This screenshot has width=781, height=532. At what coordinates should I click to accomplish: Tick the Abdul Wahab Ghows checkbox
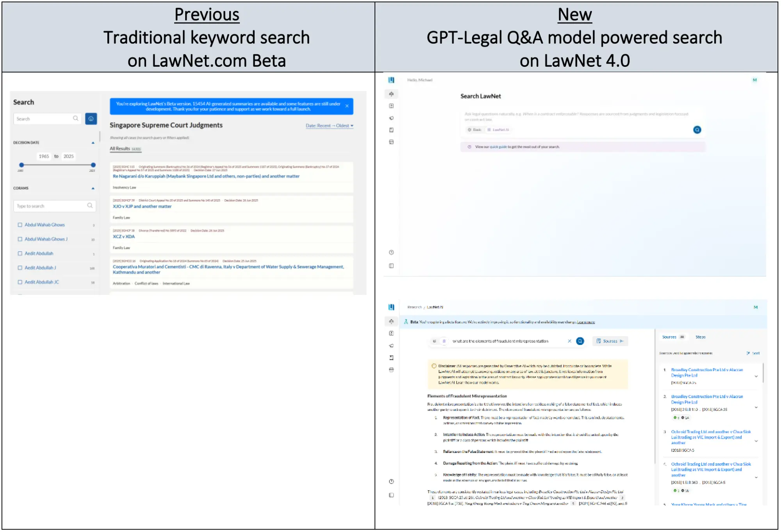point(20,225)
